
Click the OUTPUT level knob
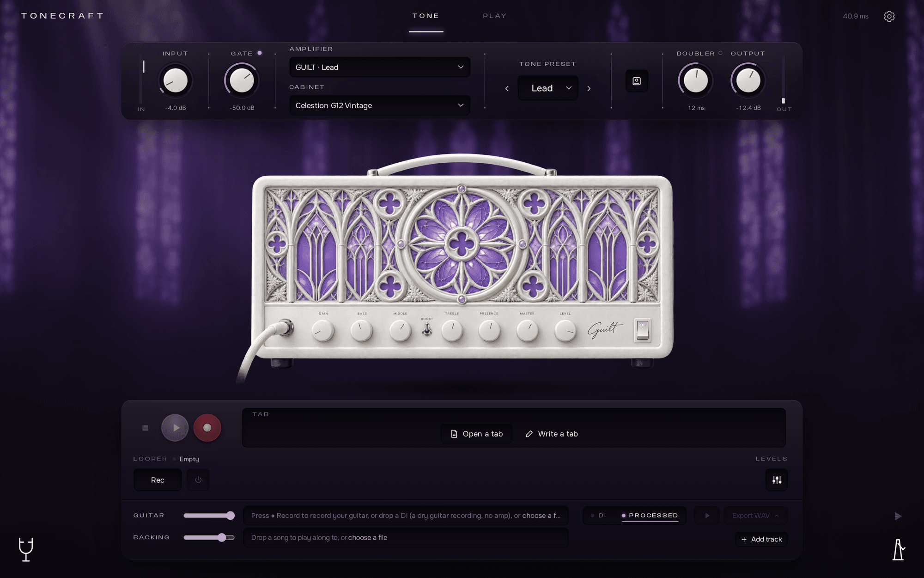tap(748, 80)
